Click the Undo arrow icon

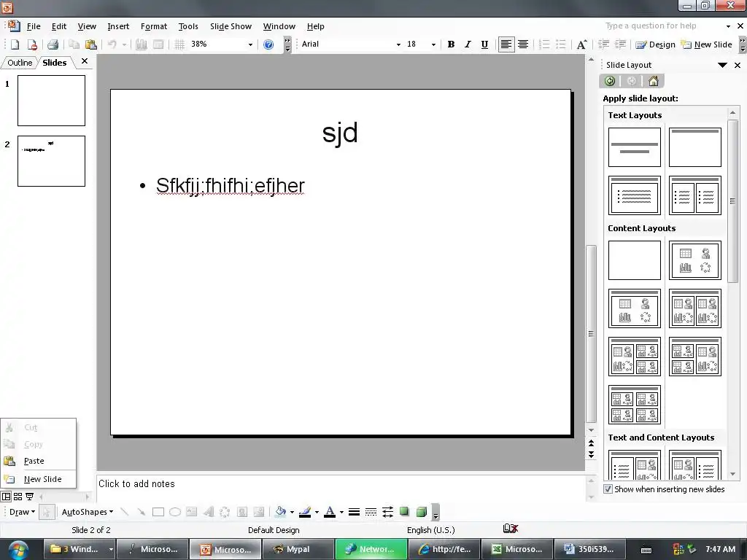point(112,44)
